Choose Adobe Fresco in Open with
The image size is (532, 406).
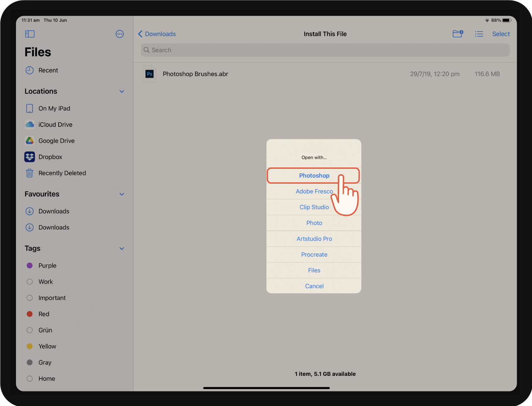pos(314,191)
